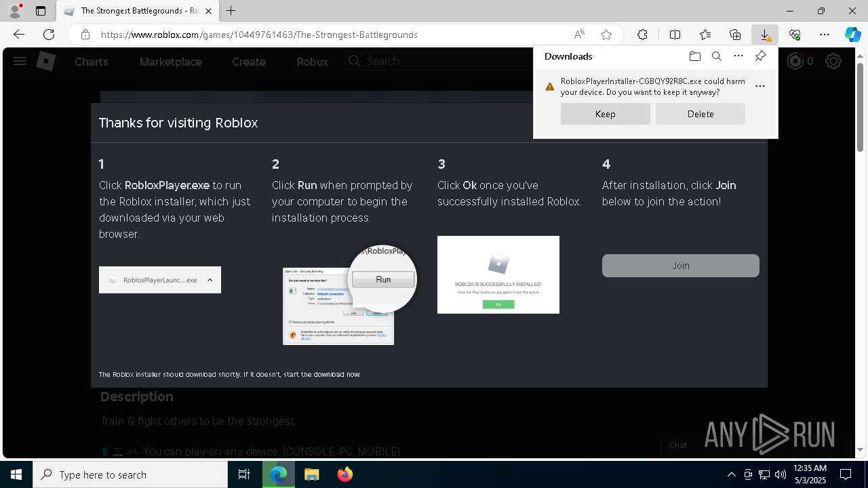Toggle split screen view
The image size is (868, 488).
click(675, 35)
